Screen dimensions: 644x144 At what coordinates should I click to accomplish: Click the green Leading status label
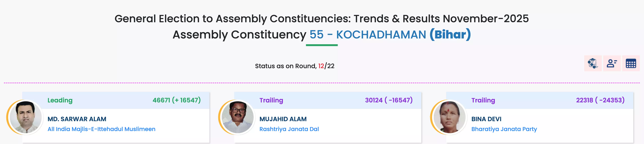point(60,100)
